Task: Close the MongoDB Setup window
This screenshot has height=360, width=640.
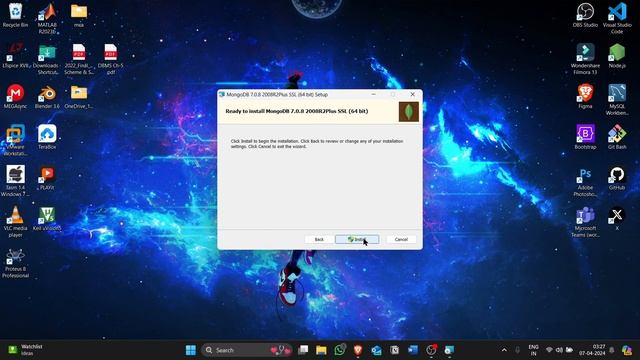Action: tap(413, 94)
